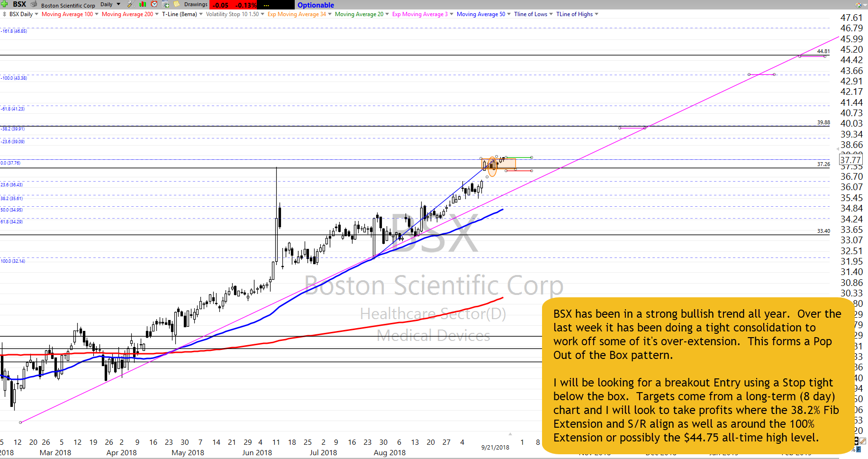The width and height of the screenshot is (868, 459).
Task: Click the Aug 2018 label on time axis
Action: point(389,452)
